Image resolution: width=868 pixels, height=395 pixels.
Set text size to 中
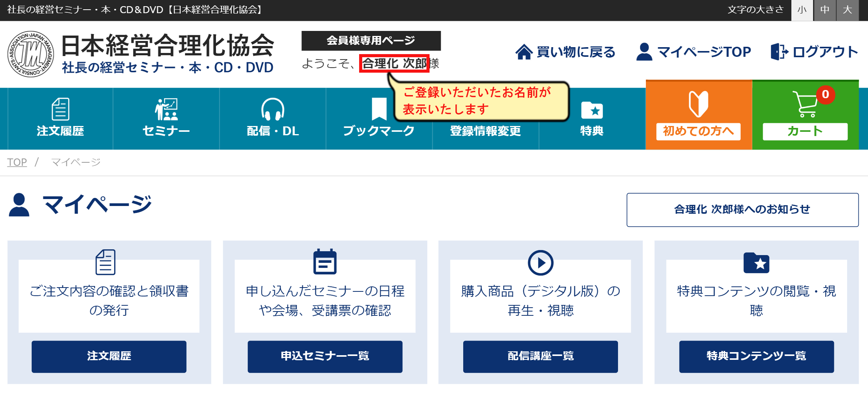[825, 10]
